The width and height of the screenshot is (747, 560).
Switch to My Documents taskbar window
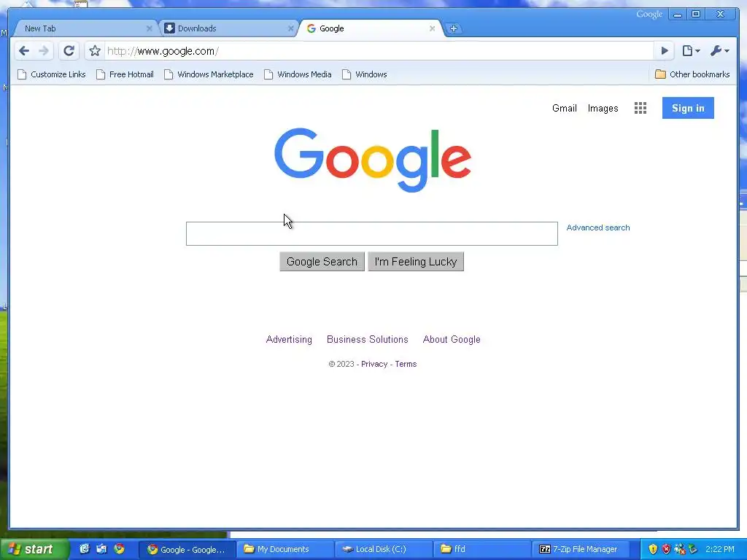(x=285, y=550)
